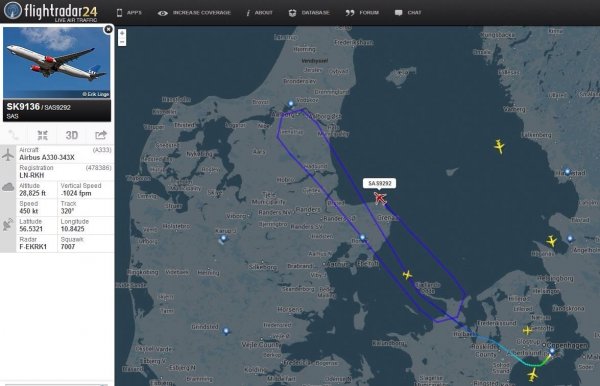The width and height of the screenshot is (600, 386).
Task: Click the Flightradar24 logo
Action: [x=51, y=11]
